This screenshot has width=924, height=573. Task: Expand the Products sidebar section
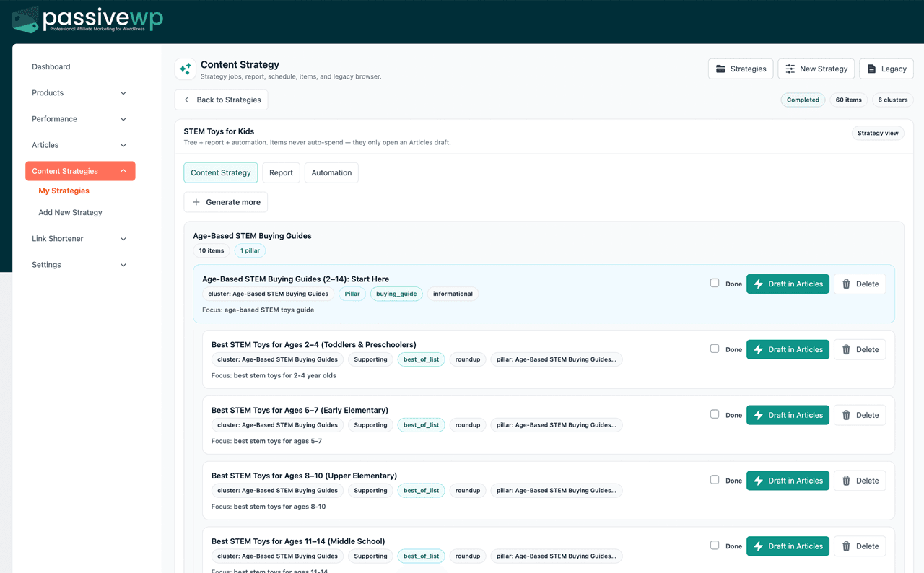click(79, 92)
